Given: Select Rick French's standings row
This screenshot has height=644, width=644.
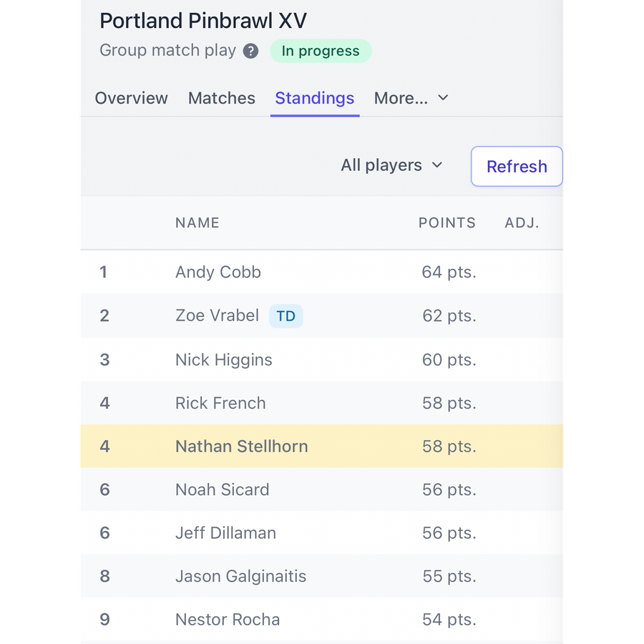Looking at the screenshot, I should 321,403.
